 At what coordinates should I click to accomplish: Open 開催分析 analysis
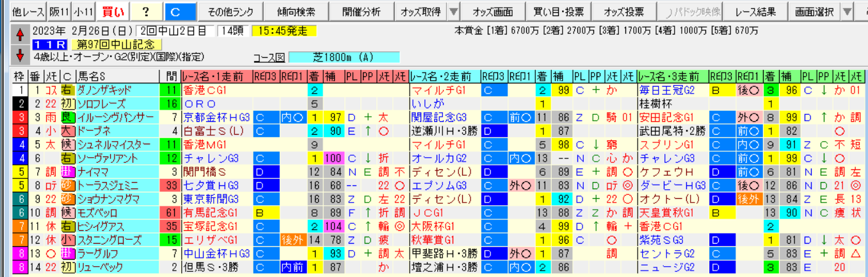[x=362, y=12]
